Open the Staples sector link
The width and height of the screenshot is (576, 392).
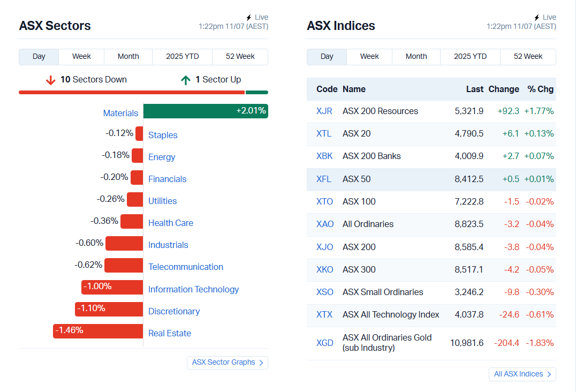(x=163, y=135)
